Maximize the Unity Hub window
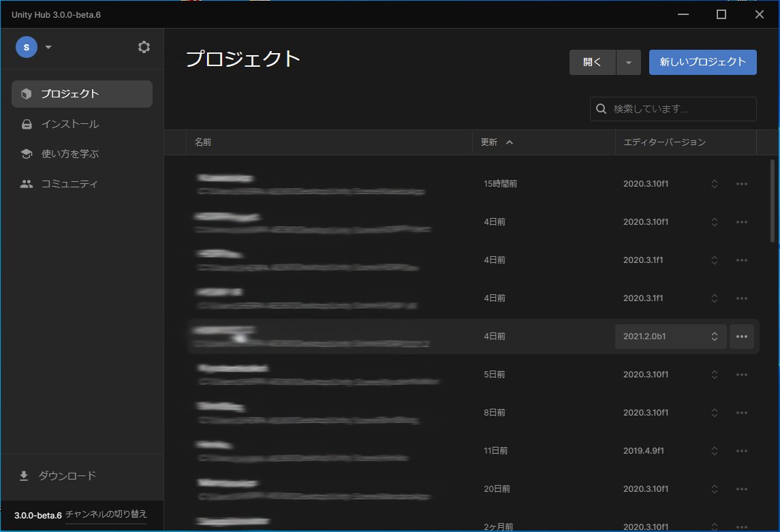Screen dimensions: 780x532 point(721,14)
